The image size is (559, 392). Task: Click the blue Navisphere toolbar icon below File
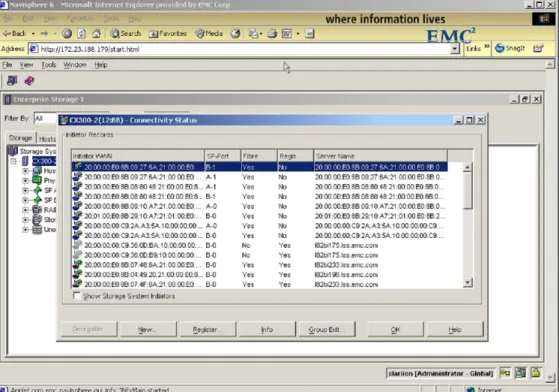pyautogui.click(x=12, y=81)
